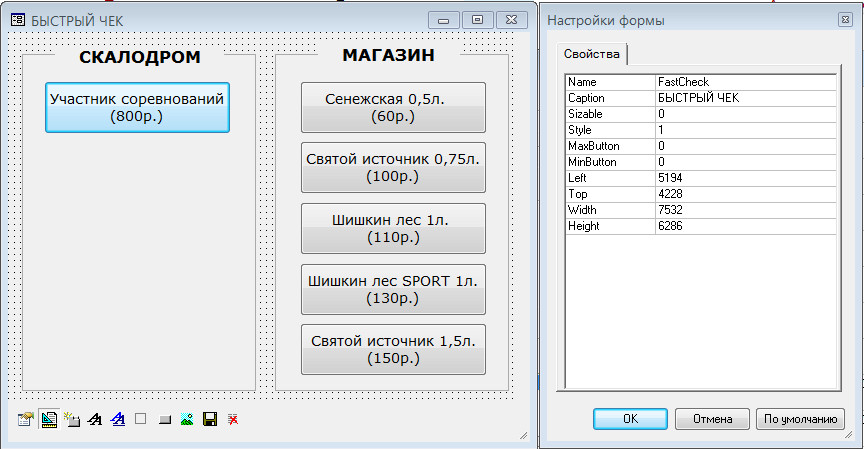Screen dimensions: 864x449
Task: Choose Шишкин лес 1л. (110р.) button
Action: tap(393, 229)
